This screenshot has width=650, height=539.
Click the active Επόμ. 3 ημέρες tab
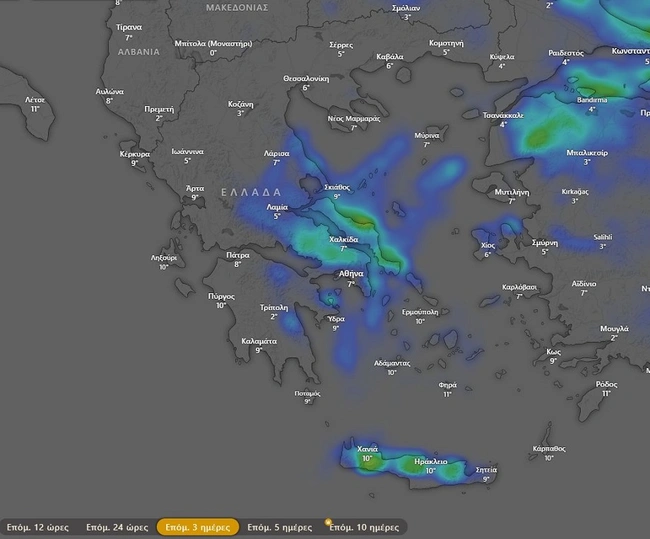pyautogui.click(x=198, y=527)
